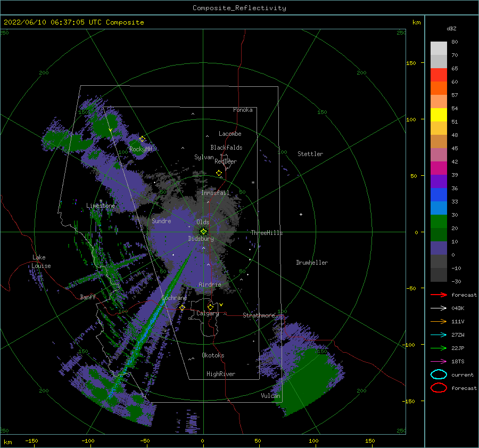The height and width of the screenshot is (448, 479).
Task: Pick the cyan 27ZW arrow symbol
Action: pos(439,335)
